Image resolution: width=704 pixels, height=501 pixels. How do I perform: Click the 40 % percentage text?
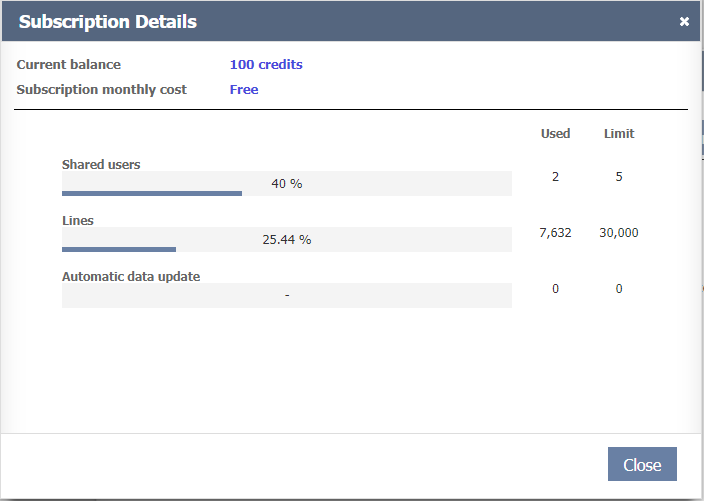[x=286, y=184]
